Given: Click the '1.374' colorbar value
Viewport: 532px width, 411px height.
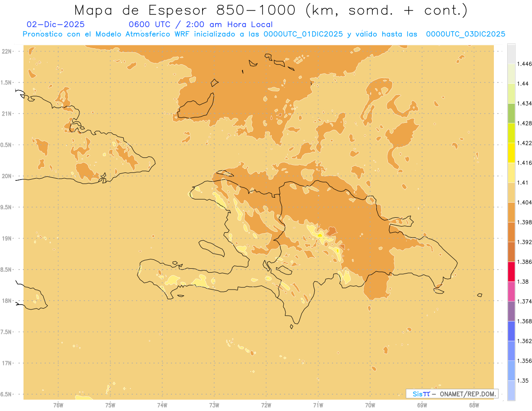Looking at the screenshot, I should [524, 301].
